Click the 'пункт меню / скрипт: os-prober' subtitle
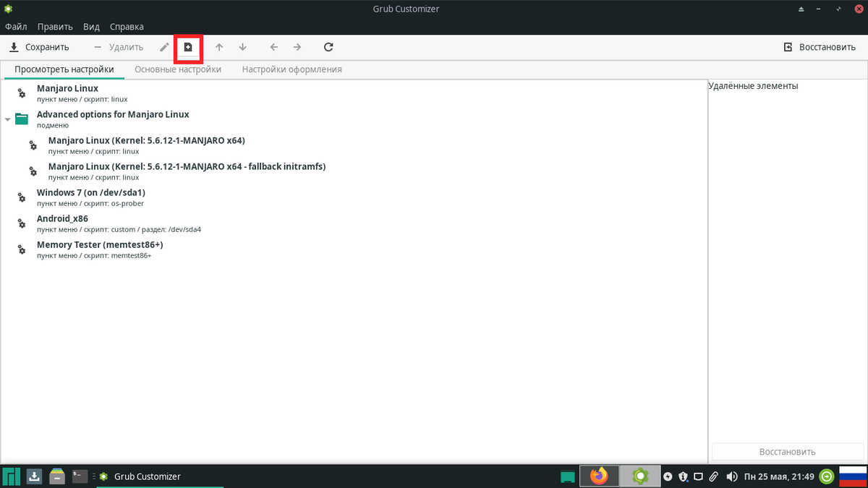 tap(91, 204)
